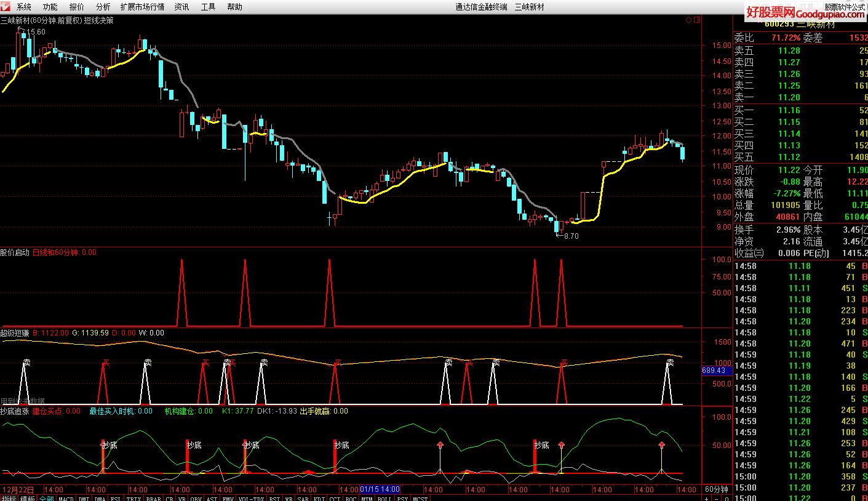Select the 指标 tab at bottom

pos(9,498)
